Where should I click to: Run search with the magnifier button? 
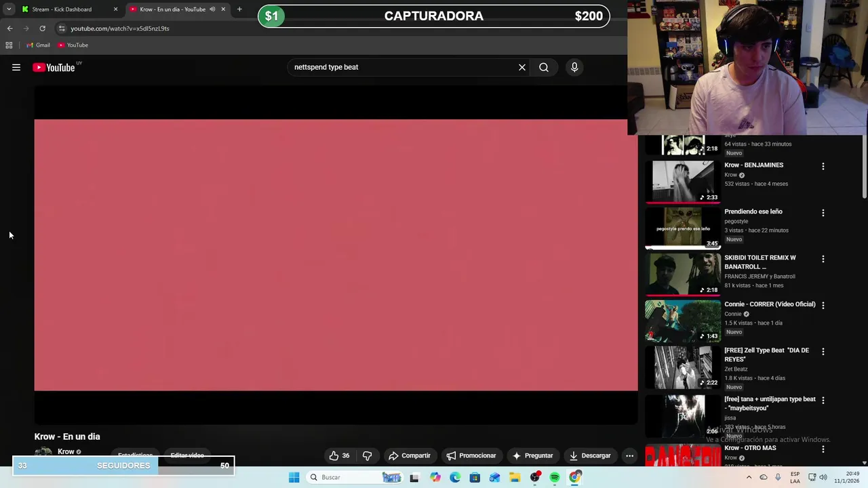coord(544,67)
